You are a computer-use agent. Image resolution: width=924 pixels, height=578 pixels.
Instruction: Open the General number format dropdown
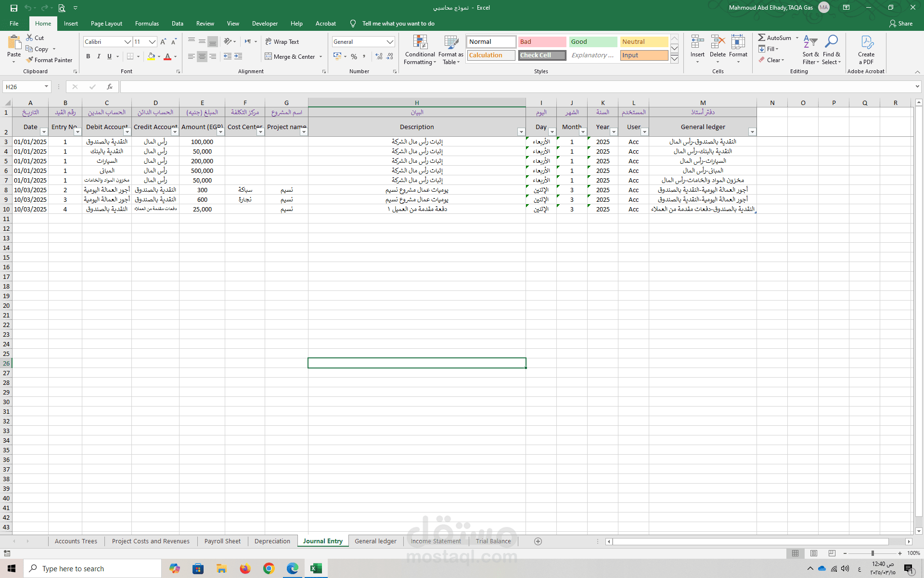pyautogui.click(x=390, y=42)
